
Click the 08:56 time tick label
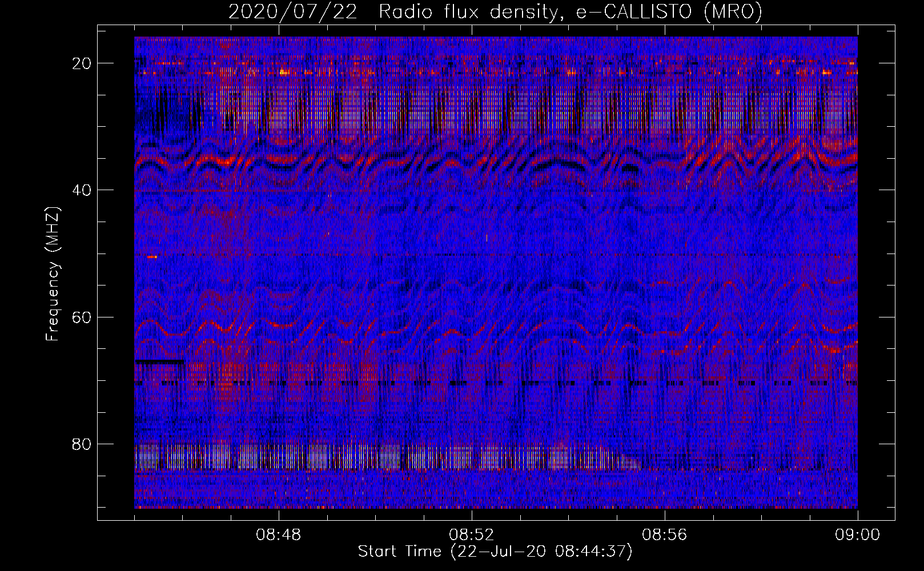665,535
